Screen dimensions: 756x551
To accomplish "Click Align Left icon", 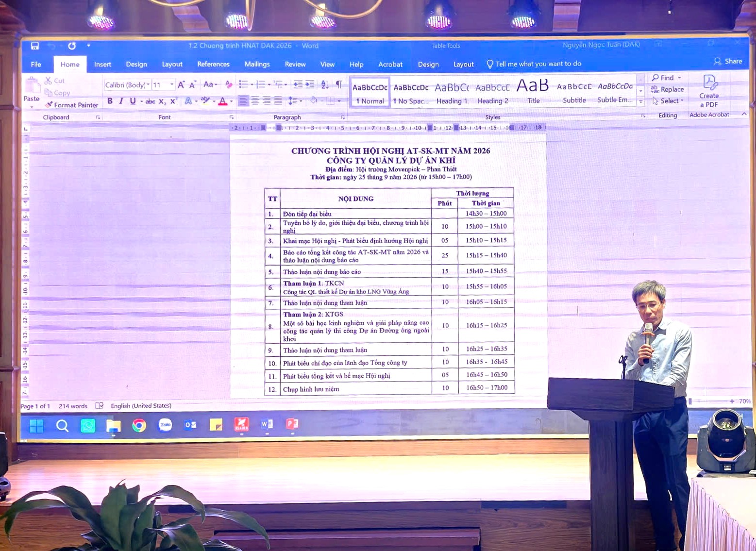I will 243,101.
